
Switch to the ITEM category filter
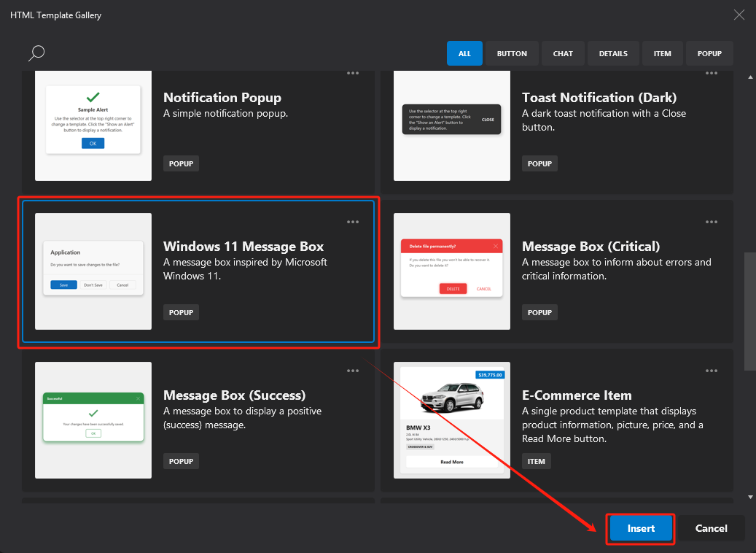pos(663,53)
